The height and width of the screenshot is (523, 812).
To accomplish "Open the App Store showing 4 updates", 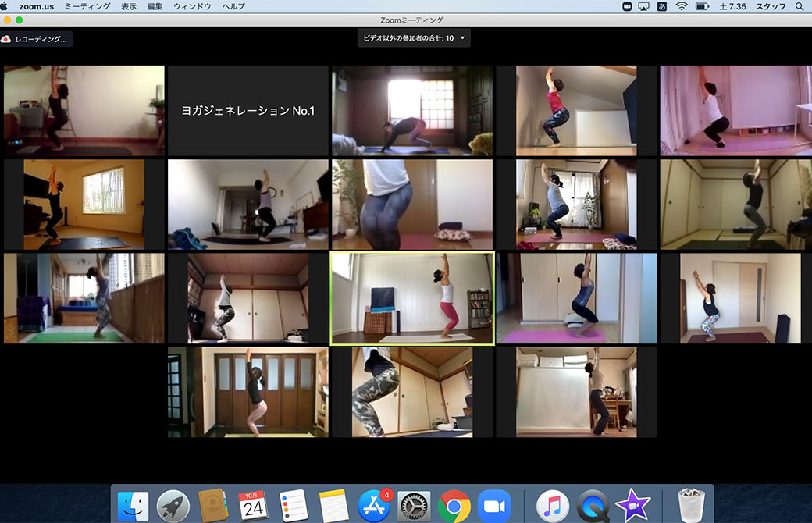I will point(374,505).
